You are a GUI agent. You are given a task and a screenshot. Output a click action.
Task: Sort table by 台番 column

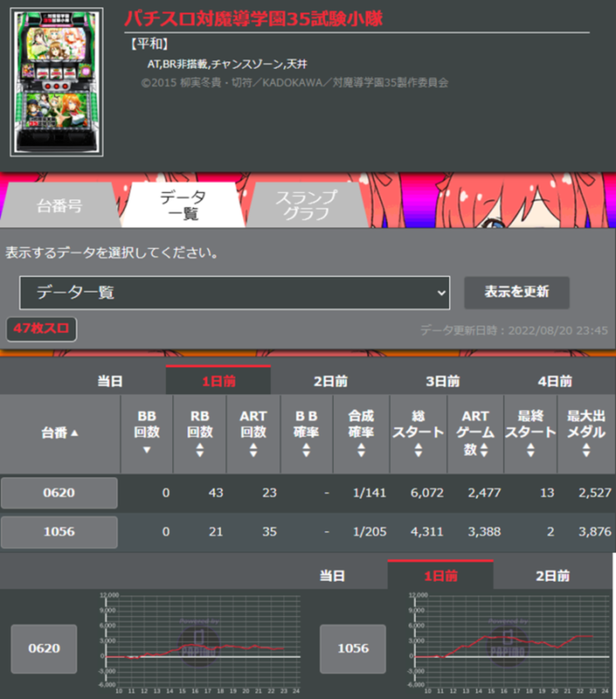[x=60, y=432]
